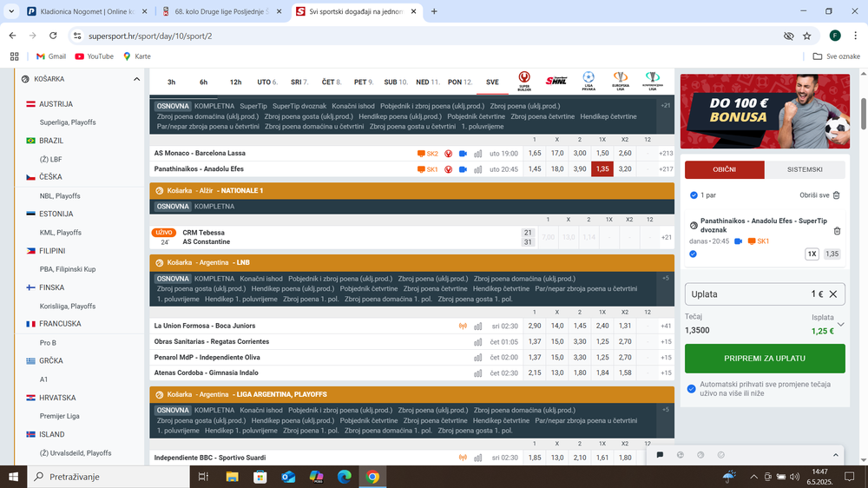This screenshot has width=868, height=488.
Task: Open Microsoft Edge from the taskbar
Action: pos(345,477)
